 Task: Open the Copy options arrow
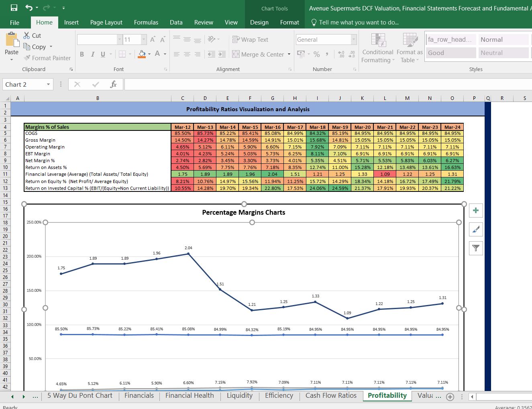[x=51, y=47]
